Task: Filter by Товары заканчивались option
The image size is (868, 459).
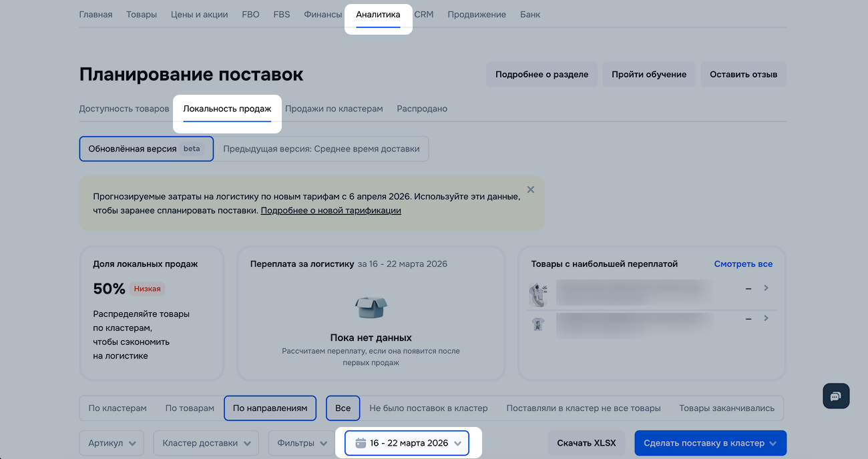Action: coord(726,408)
